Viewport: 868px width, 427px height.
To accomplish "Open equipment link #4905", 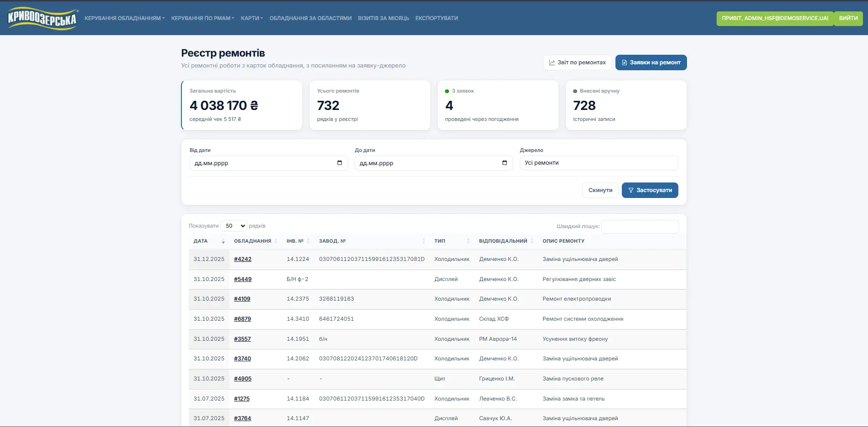I will point(243,379).
